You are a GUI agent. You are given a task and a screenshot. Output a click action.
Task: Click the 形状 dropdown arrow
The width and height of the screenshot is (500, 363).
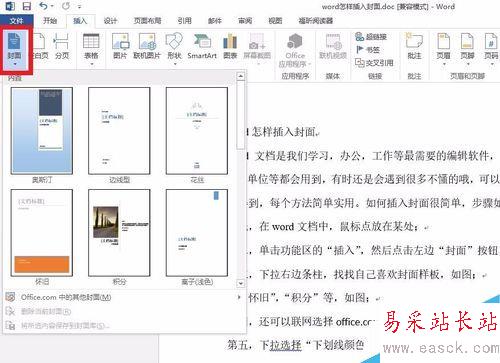point(175,64)
